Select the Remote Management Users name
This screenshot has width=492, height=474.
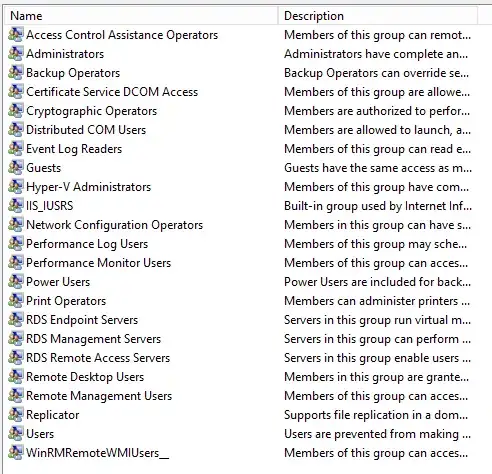99,396
